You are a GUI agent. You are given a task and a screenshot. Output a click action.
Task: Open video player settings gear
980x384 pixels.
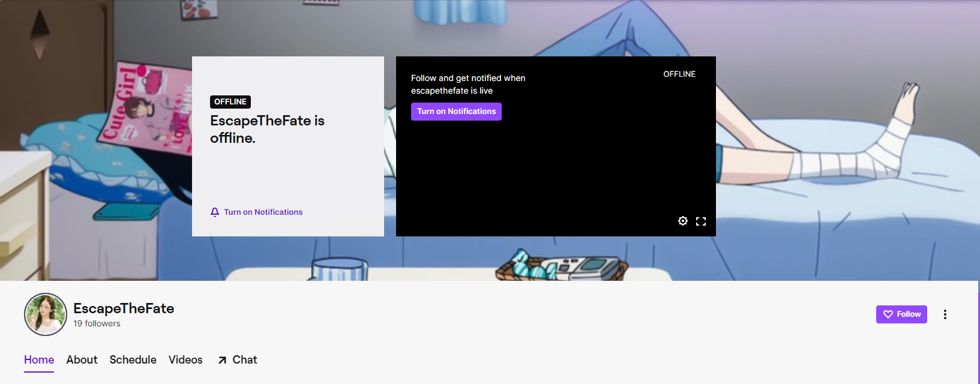683,221
